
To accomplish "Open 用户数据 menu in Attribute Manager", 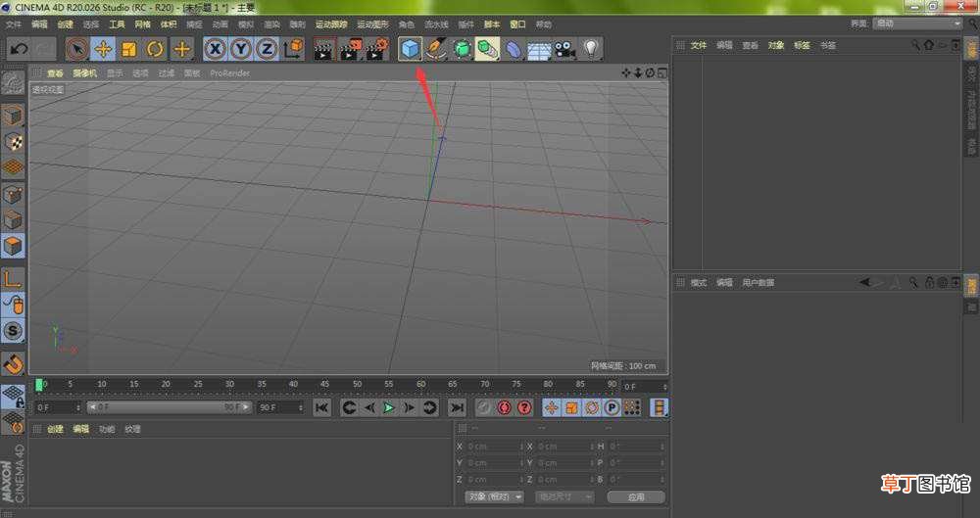I will [759, 283].
